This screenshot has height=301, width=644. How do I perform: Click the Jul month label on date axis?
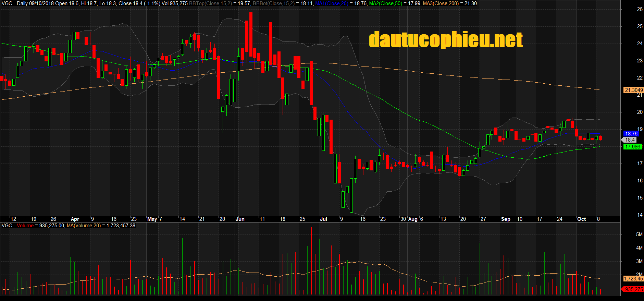pyautogui.click(x=323, y=219)
